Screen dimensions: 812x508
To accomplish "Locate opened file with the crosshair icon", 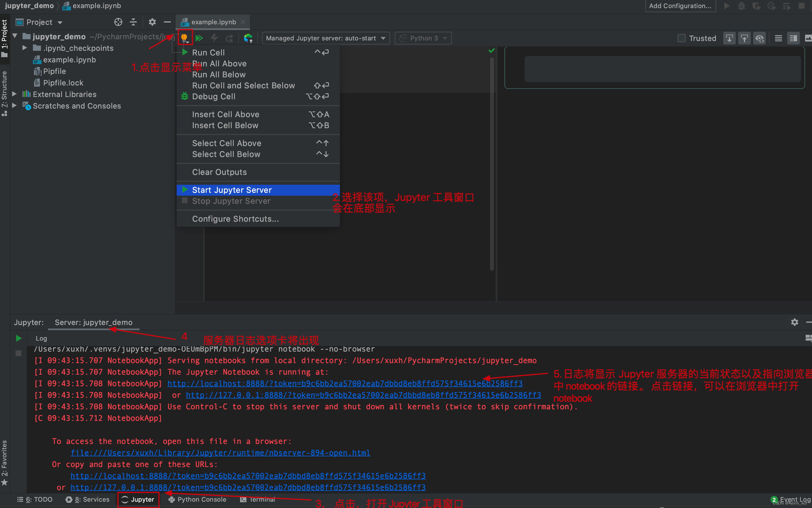I will 118,22.
